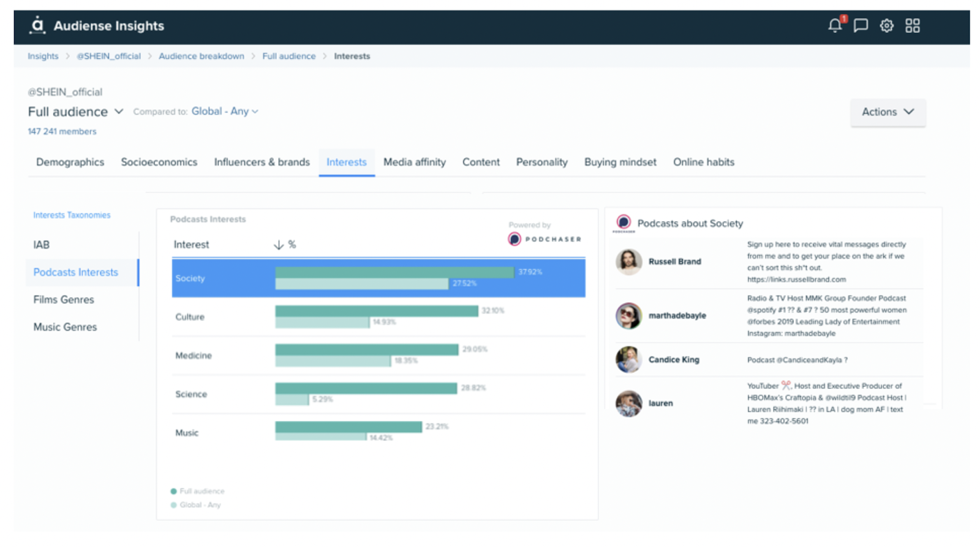This screenshot has height=547, width=980.
Task: Open Candice King's name
Action: (674, 360)
